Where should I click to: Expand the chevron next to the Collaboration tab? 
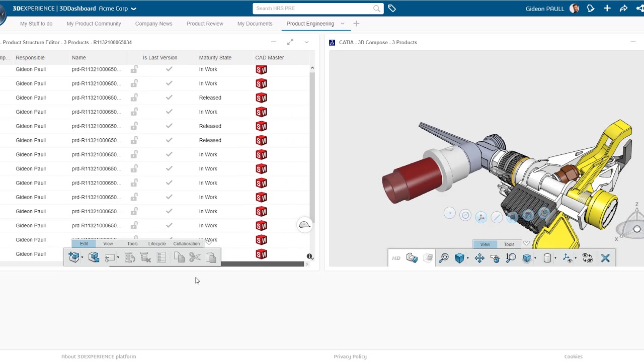tap(209, 243)
